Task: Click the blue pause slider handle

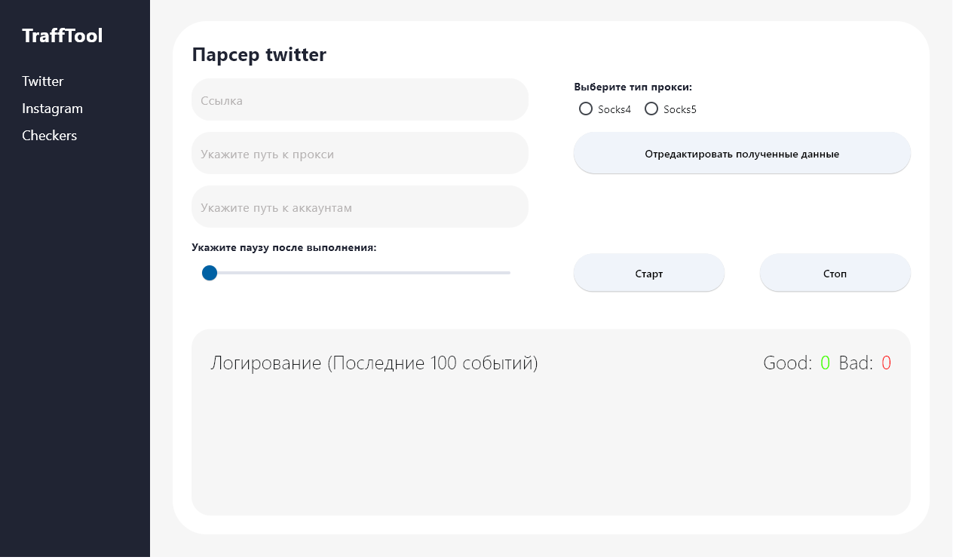Action: pos(210,273)
